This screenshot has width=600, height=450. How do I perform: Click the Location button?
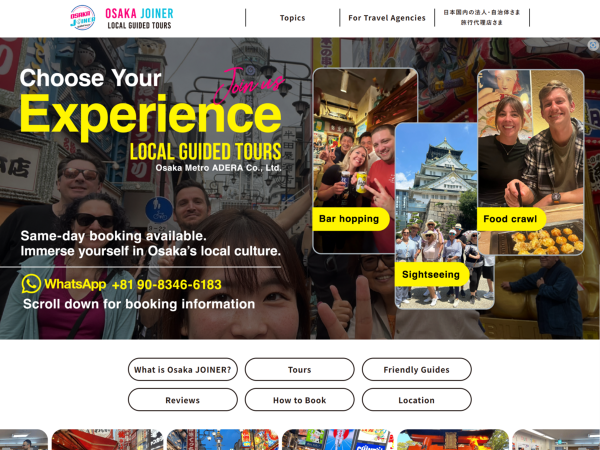point(417,400)
